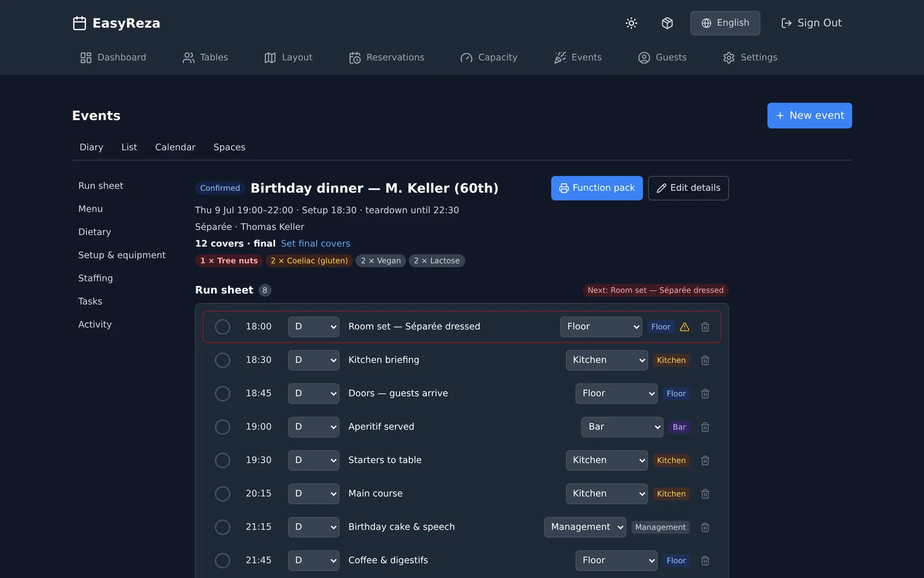This screenshot has height=578, width=924.
Task: Delete the Coffee & digestifs row
Action: (705, 561)
